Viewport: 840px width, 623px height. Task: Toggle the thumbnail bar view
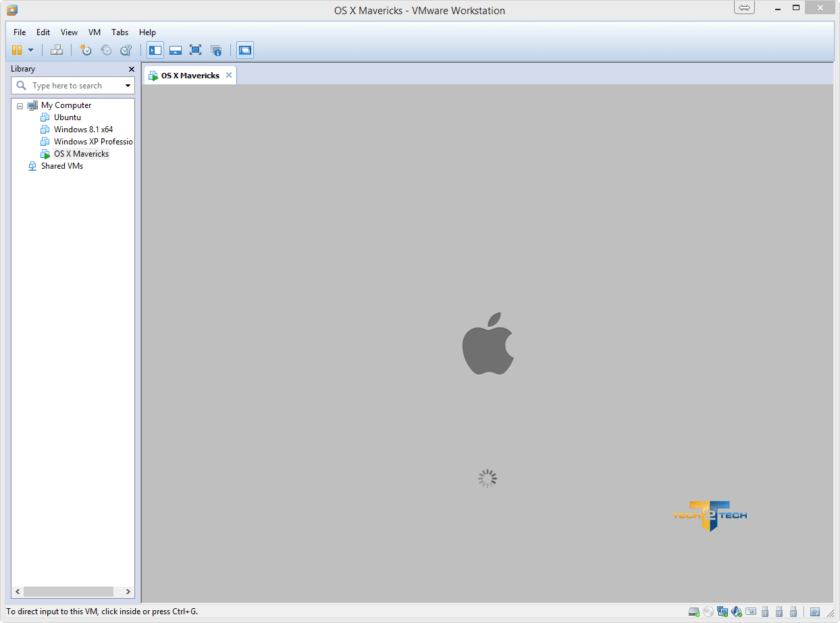click(x=176, y=50)
